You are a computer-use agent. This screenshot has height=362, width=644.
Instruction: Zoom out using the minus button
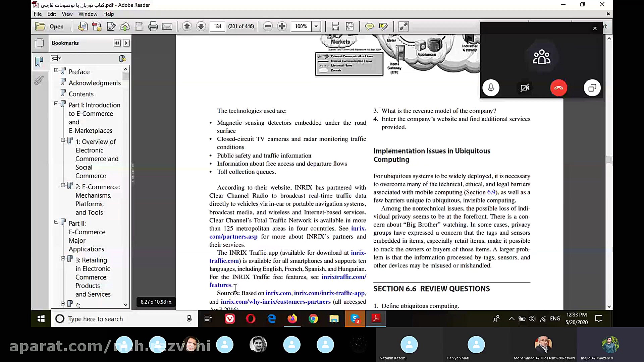pos(268,26)
